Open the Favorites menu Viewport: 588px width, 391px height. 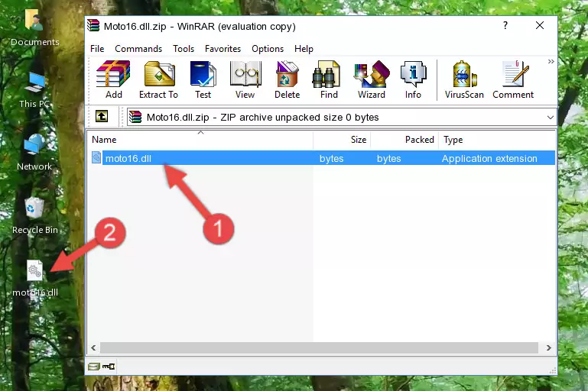(223, 49)
